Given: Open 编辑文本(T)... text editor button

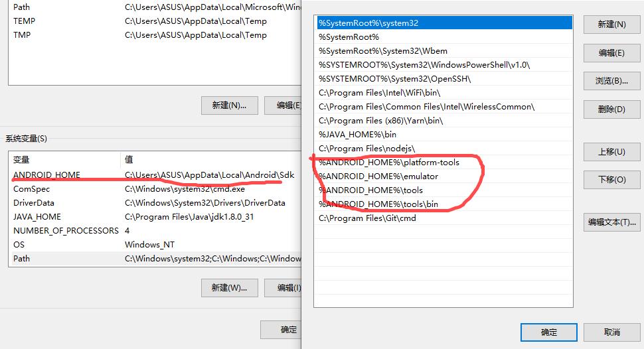Looking at the screenshot, I should (611, 222).
